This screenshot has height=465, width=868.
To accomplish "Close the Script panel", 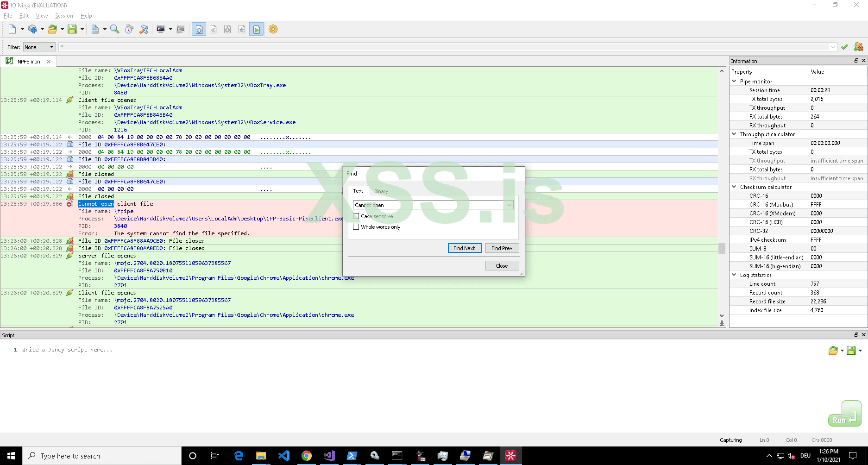I will tap(864, 335).
